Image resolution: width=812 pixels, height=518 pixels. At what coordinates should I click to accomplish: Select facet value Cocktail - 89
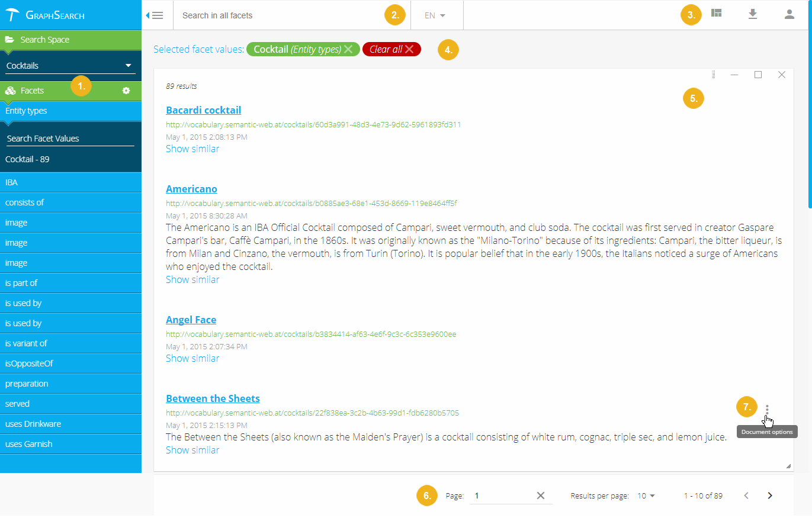(x=27, y=159)
